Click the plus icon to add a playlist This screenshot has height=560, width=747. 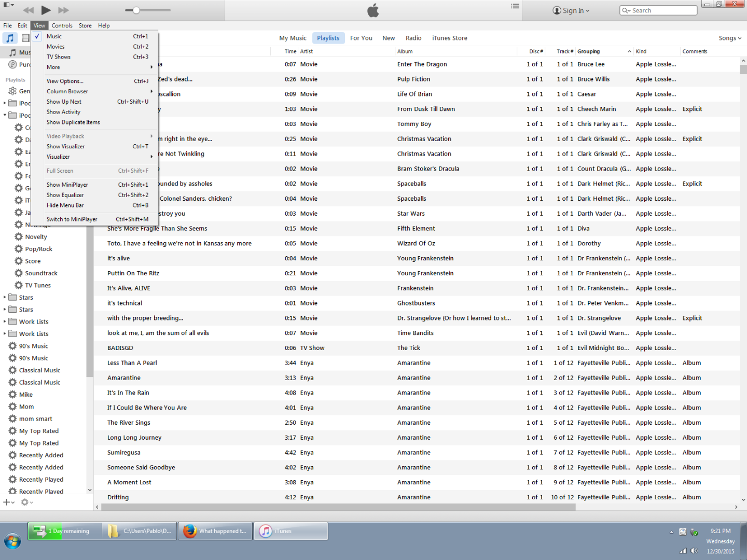6,502
